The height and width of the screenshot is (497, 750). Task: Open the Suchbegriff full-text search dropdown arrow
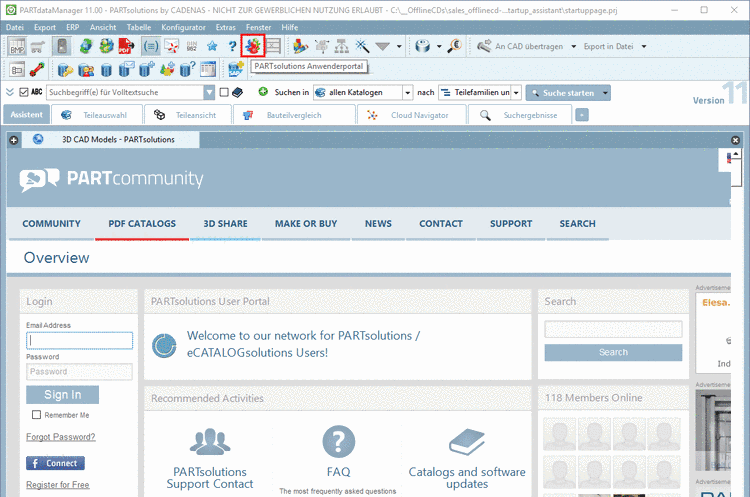209,92
